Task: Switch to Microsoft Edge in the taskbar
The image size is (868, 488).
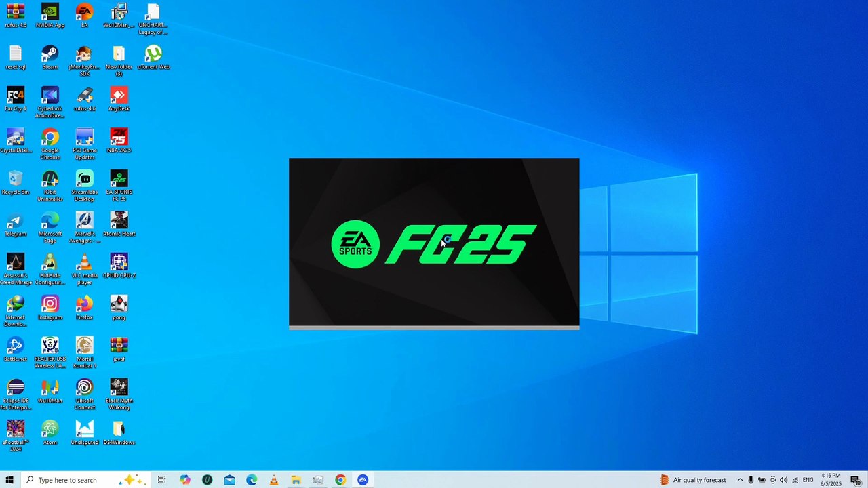Action: click(x=252, y=480)
